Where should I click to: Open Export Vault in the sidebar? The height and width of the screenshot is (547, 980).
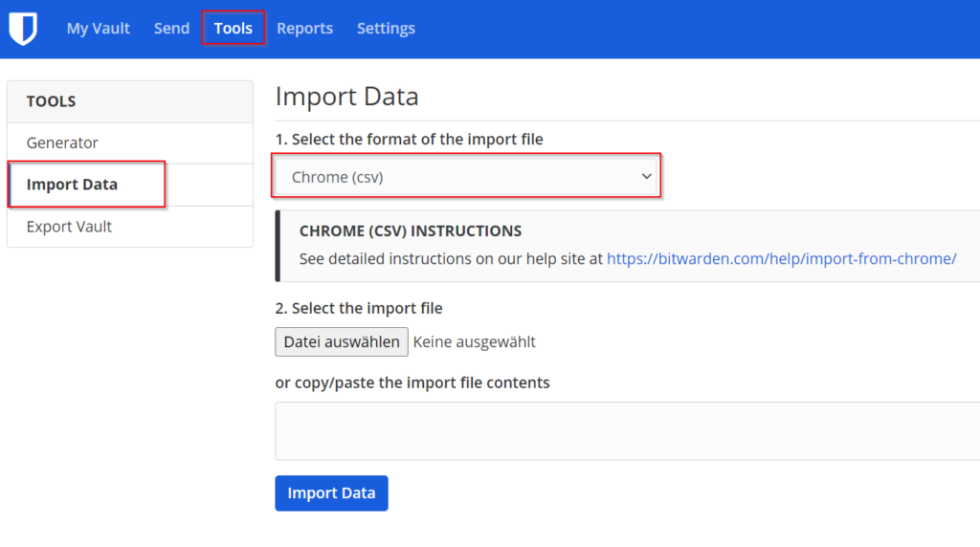click(x=69, y=227)
